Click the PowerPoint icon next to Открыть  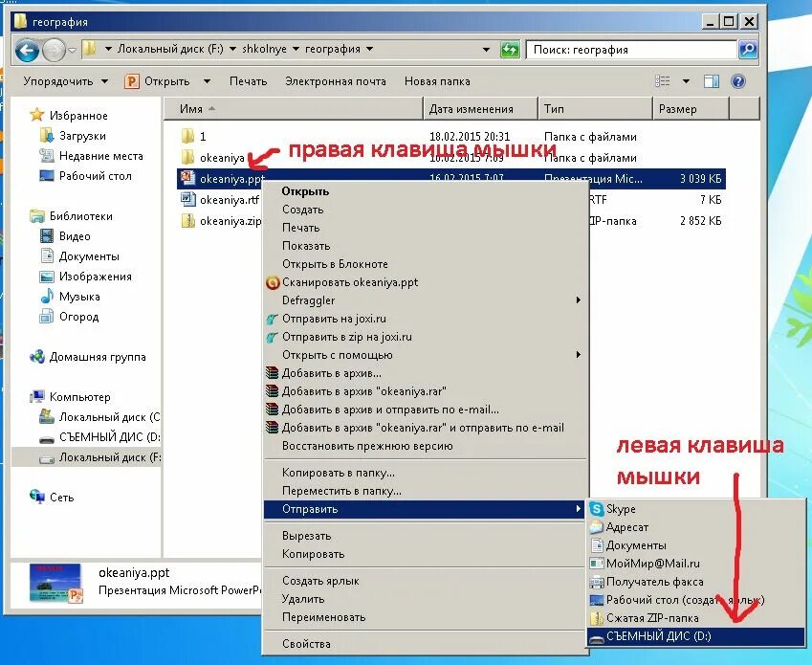132,81
